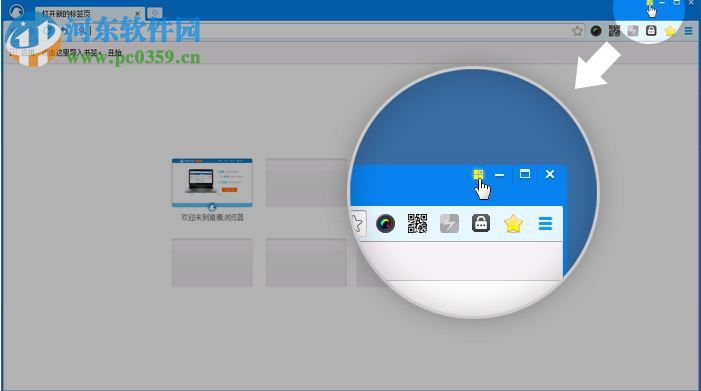Click the 点击这里导入书签 bookmark import link
This screenshot has height=391, width=701.
71,53
